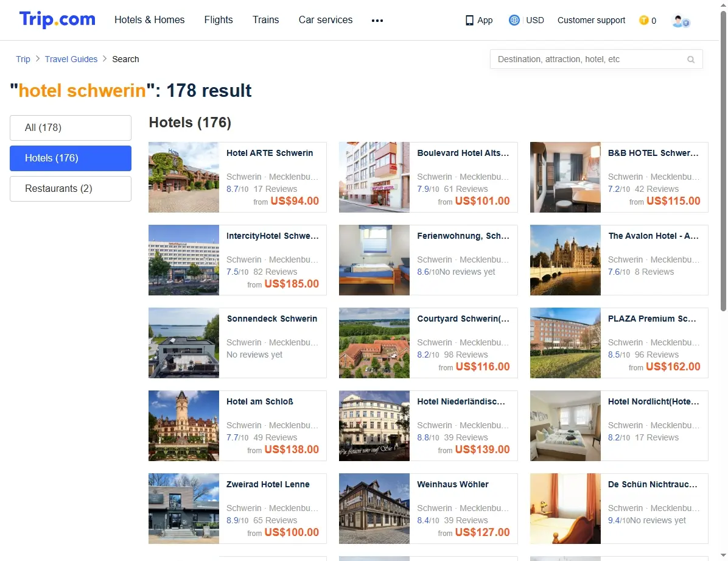Open the Trains menu
Screen dimensions: 728x561
tap(265, 19)
